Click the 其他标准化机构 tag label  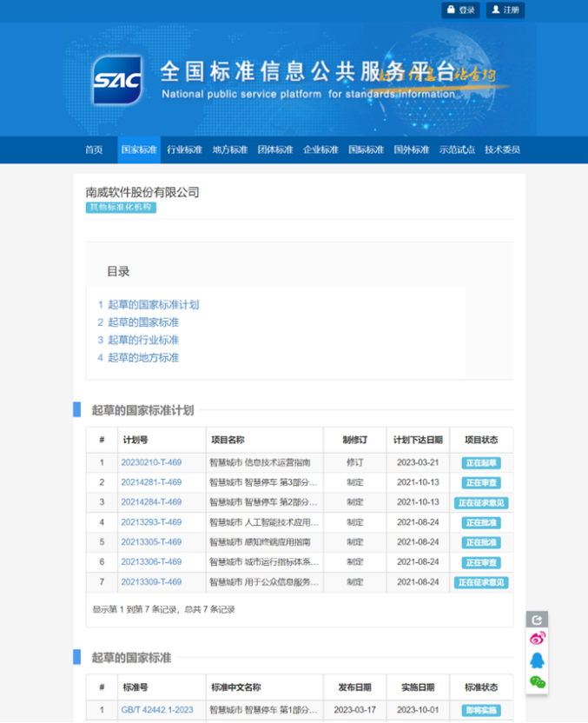pos(121,208)
